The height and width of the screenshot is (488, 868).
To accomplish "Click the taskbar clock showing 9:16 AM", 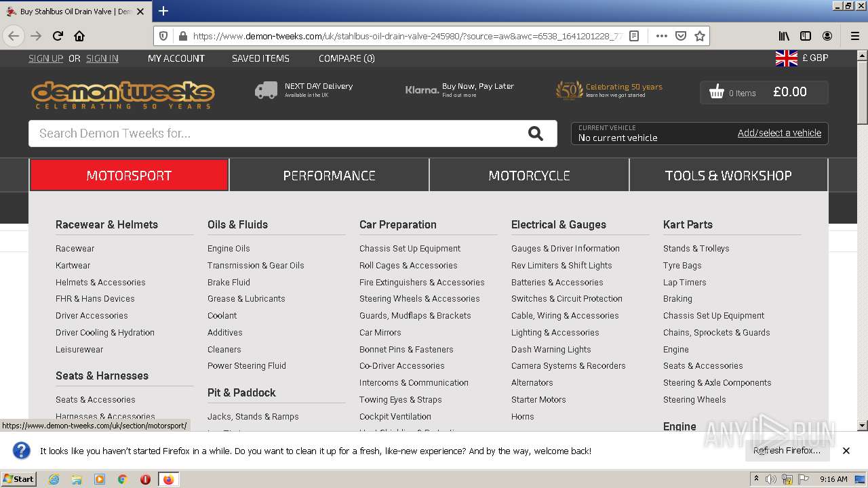I will click(833, 479).
